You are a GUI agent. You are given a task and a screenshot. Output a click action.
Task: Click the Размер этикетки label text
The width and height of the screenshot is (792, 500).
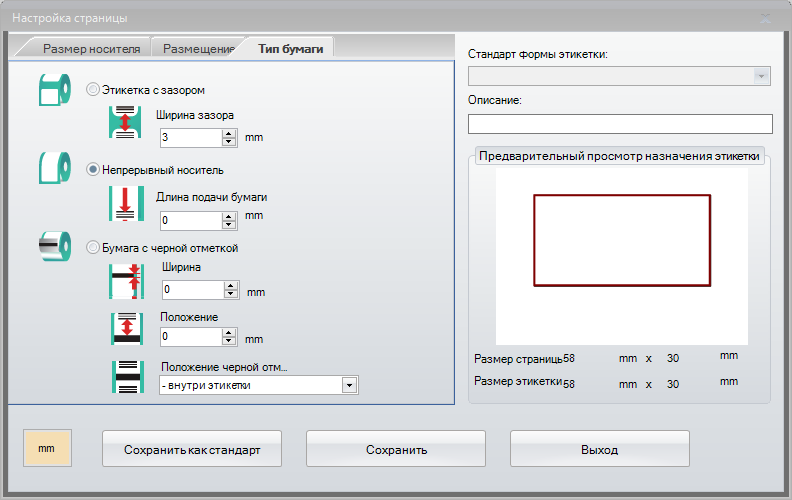click(x=518, y=381)
